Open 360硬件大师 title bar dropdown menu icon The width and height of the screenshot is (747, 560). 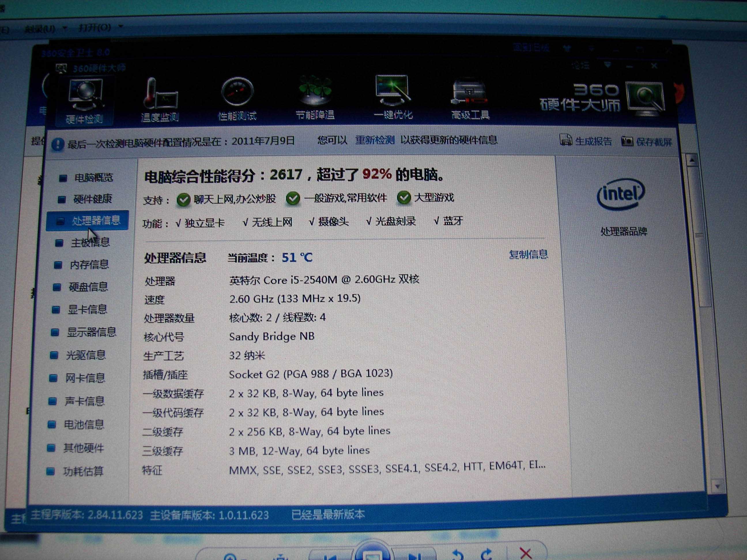tap(608, 64)
